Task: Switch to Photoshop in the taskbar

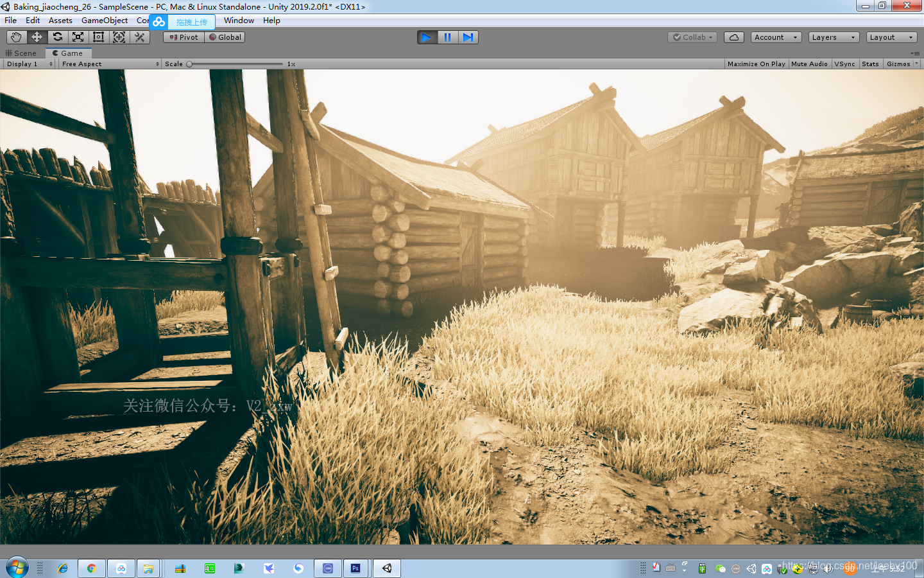Action: [x=355, y=568]
